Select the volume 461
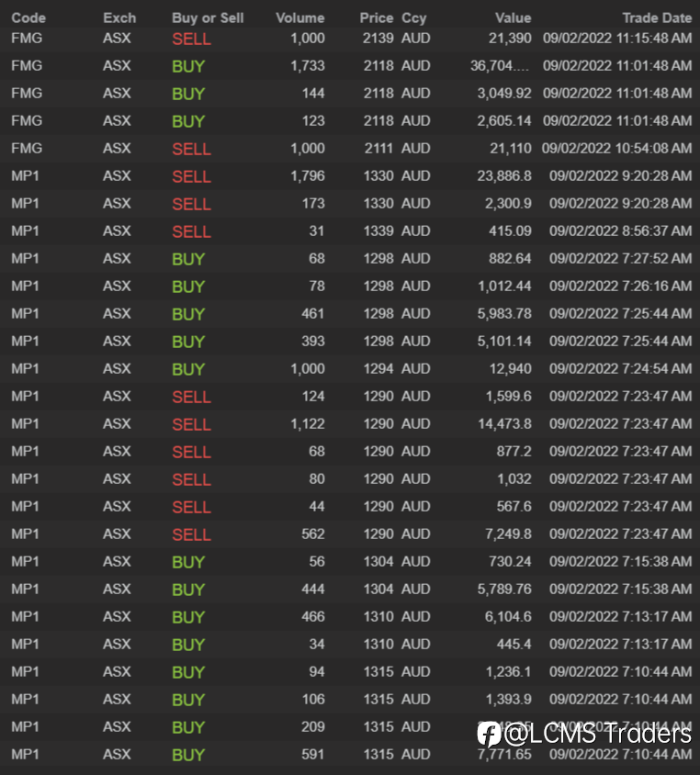 coord(313,314)
